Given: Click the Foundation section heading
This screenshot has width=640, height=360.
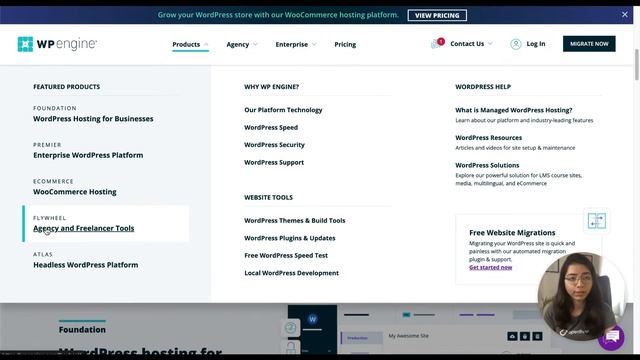Looking at the screenshot, I should click(82, 329).
